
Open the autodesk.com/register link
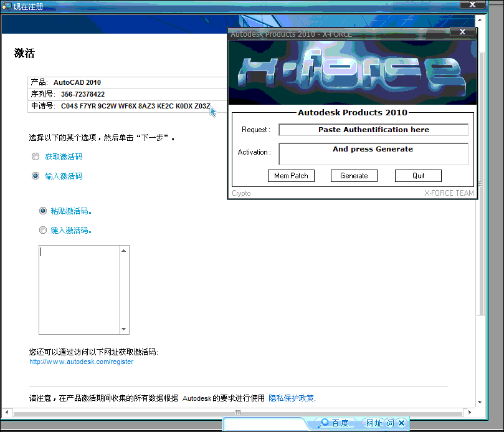click(x=81, y=362)
